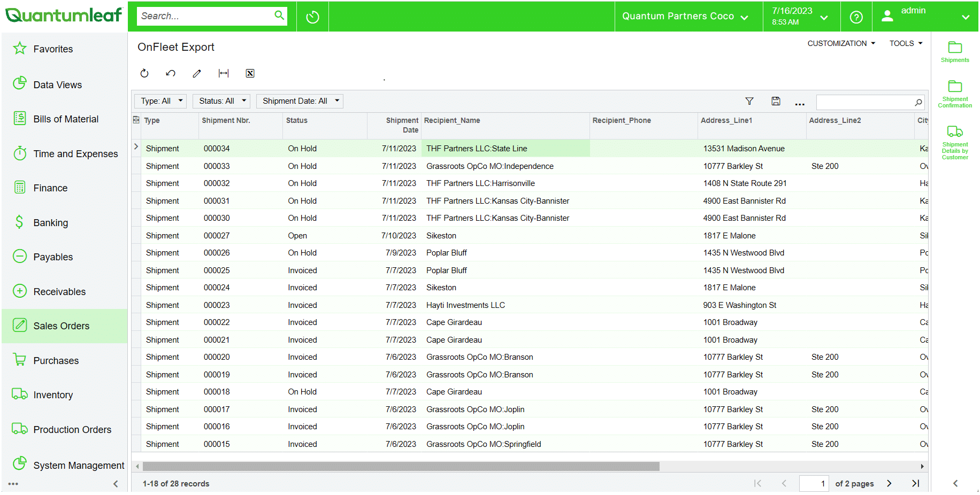The width and height of the screenshot is (980, 495).
Task: Open the Type: All filter dropdown
Action: coord(162,101)
